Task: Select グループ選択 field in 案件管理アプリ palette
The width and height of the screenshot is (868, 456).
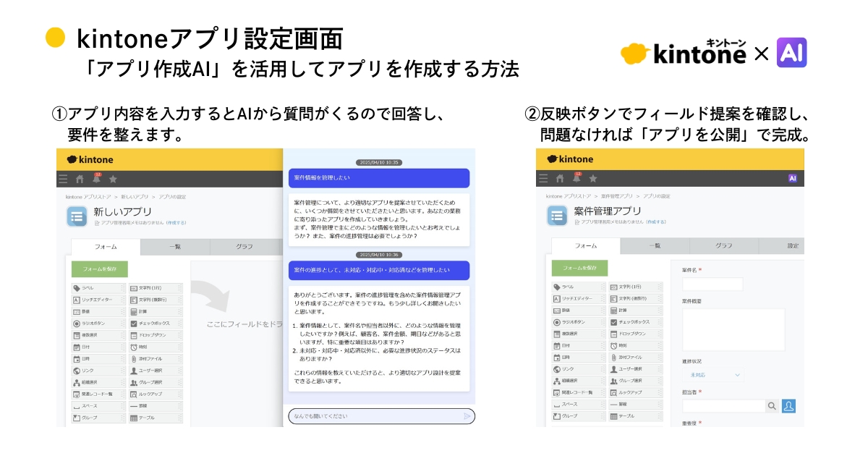Action: pos(636,381)
